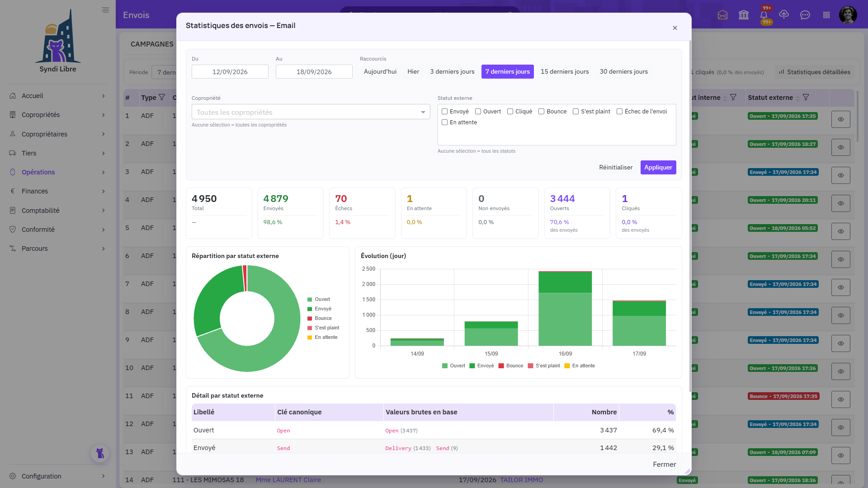Check the Ouvert status checkbox
868x488 pixels.
[478, 112]
